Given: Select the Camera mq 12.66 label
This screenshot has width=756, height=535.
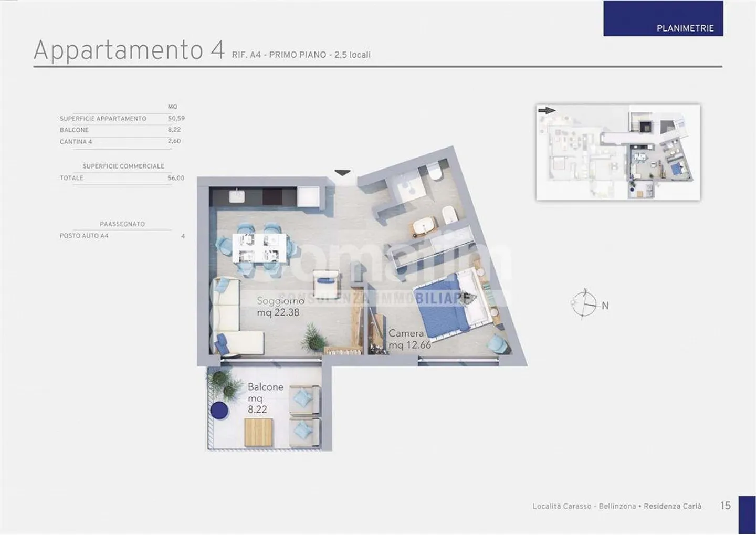Looking at the screenshot, I should [x=408, y=339].
